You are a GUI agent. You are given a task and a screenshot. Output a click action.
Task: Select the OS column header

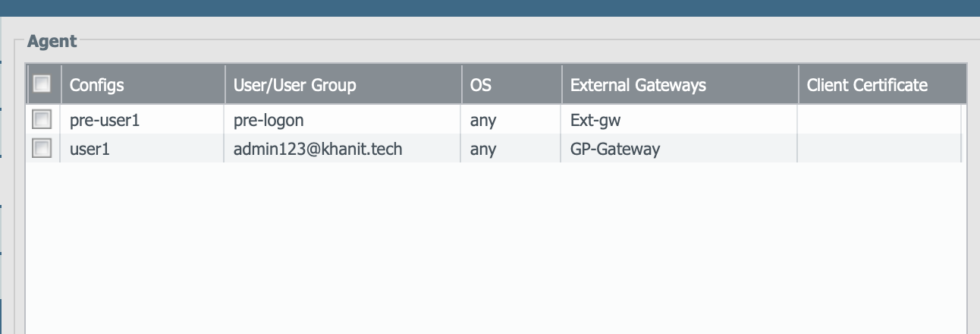coord(481,85)
